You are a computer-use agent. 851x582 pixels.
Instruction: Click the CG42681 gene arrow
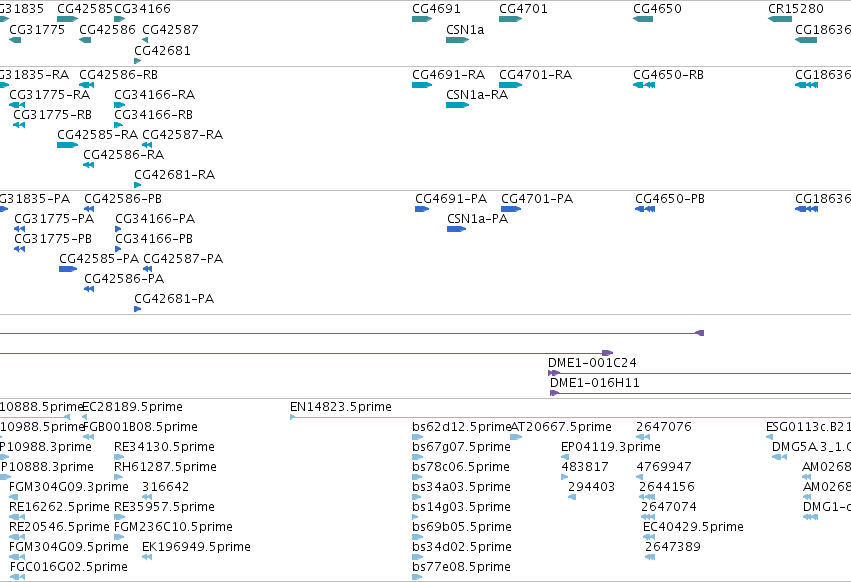coord(137,61)
